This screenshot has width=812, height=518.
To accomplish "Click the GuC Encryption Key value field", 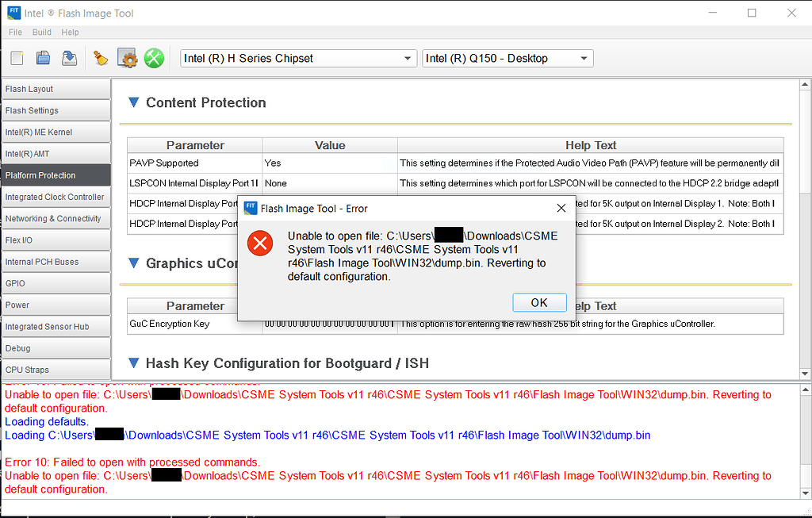I will click(329, 324).
